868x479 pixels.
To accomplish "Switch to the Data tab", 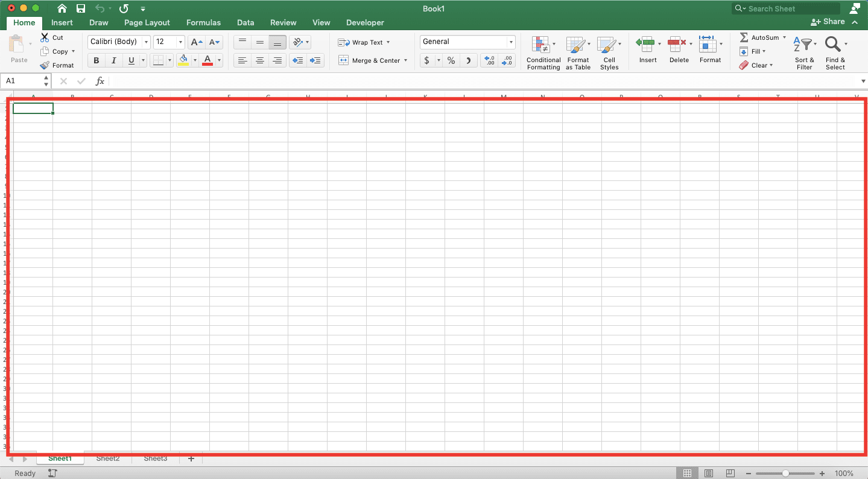I will (246, 22).
